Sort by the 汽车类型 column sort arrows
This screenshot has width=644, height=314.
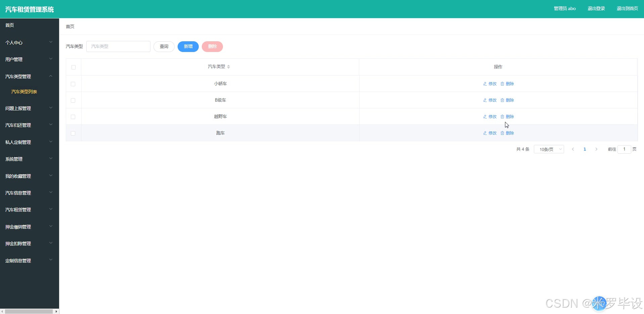coord(229,67)
